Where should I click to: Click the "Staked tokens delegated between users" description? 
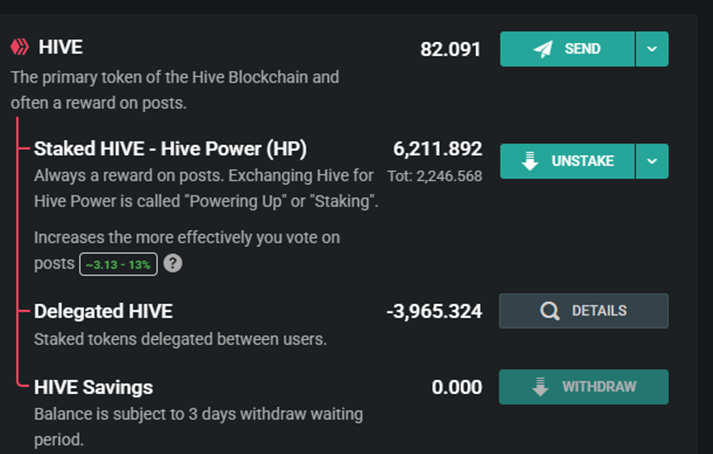[x=180, y=339]
